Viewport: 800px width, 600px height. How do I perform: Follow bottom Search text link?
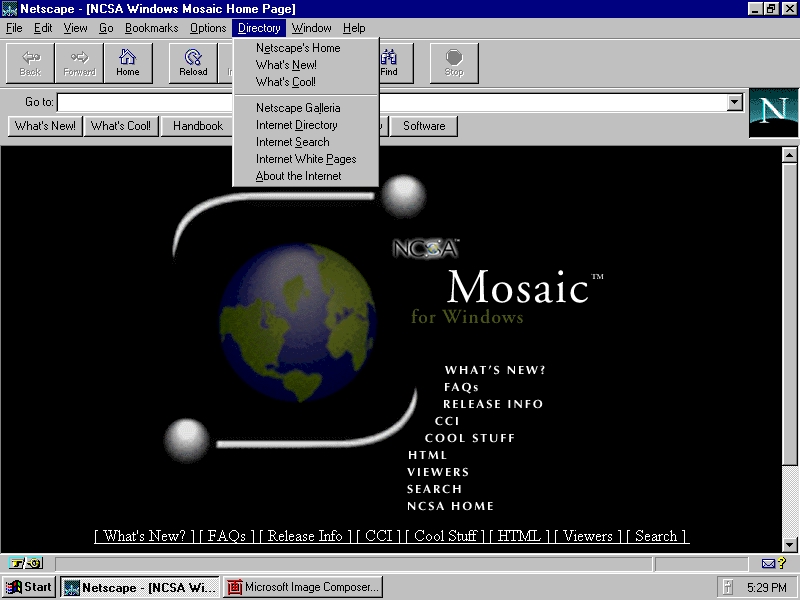point(656,536)
